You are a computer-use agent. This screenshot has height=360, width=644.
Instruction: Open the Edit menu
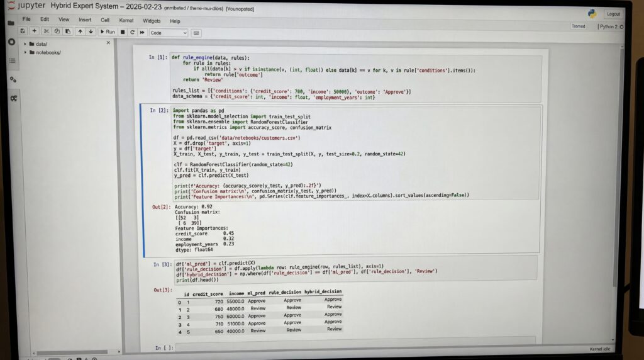[45, 20]
